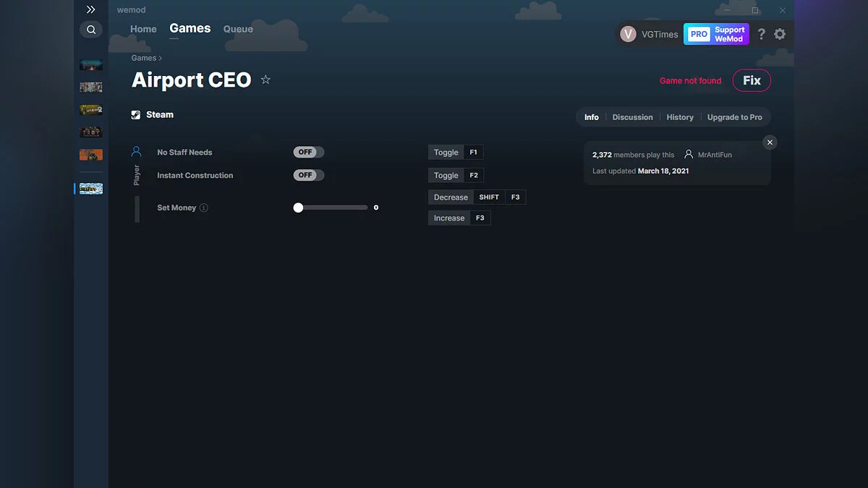Click the Instant Construction label
The height and width of the screenshot is (488, 868).
195,176
